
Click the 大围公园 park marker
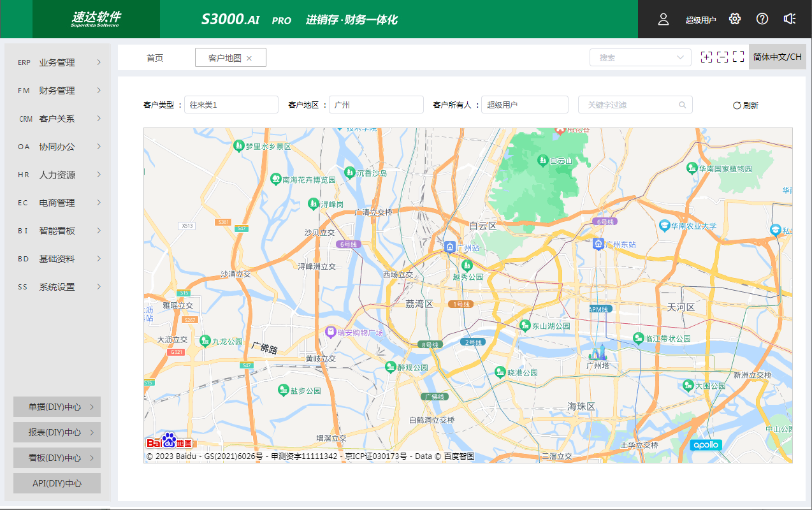pyautogui.click(x=688, y=385)
